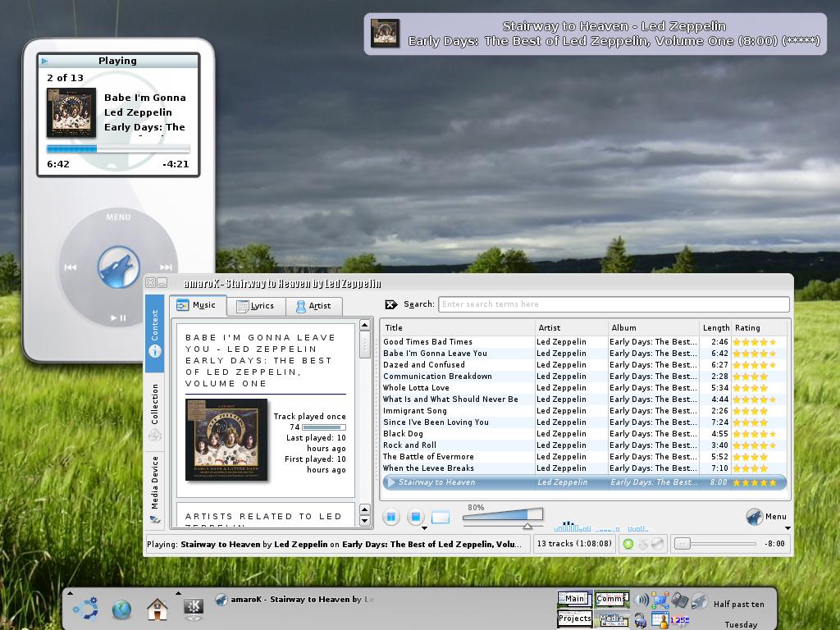Switch to the Media virtual desktop
The height and width of the screenshot is (630, 840).
pos(611,619)
